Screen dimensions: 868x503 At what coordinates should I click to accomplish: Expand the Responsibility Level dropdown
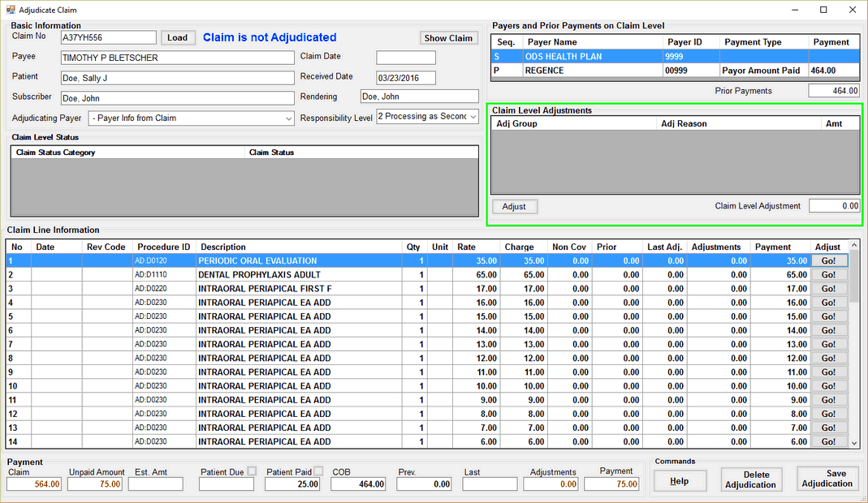click(473, 117)
